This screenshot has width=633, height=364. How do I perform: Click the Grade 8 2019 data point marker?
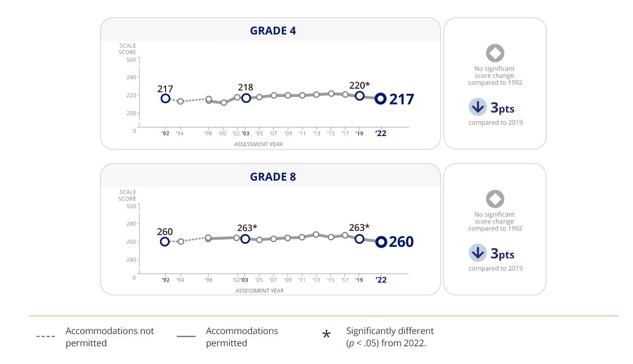pos(359,239)
